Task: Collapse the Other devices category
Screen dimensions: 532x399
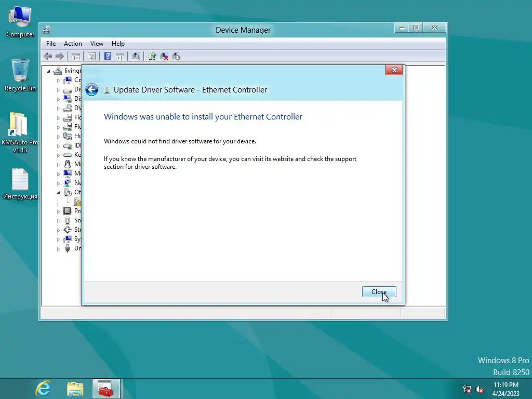Action: [x=58, y=193]
